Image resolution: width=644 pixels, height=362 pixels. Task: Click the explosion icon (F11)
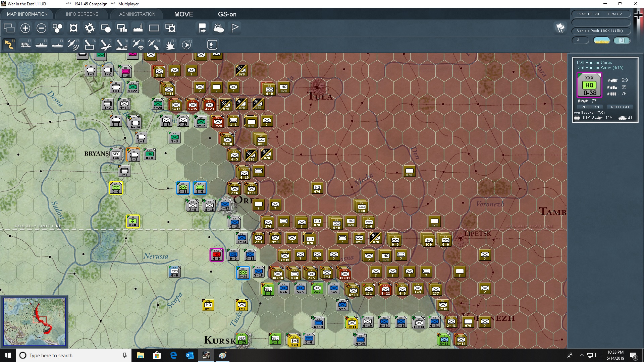point(170,45)
